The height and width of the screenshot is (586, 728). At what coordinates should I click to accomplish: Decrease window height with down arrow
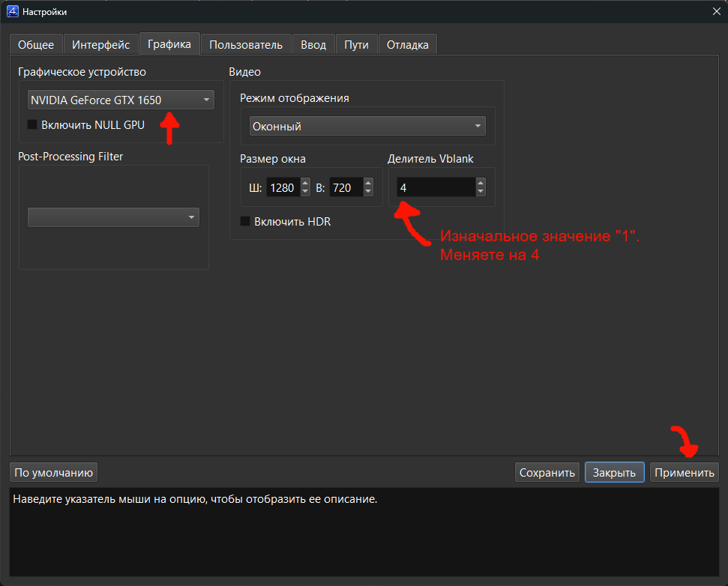(x=368, y=192)
